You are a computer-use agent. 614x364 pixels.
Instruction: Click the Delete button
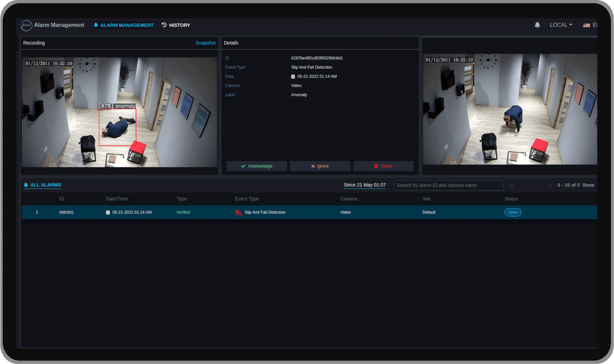click(x=383, y=166)
